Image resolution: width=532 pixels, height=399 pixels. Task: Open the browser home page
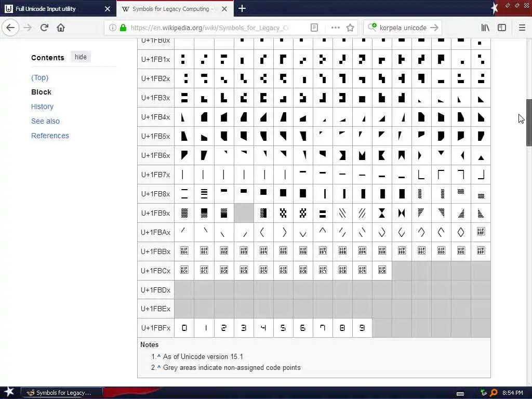(61, 28)
